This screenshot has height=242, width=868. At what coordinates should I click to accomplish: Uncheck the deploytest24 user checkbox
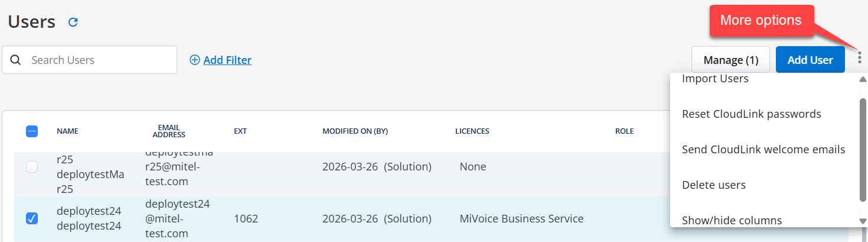pos(32,218)
